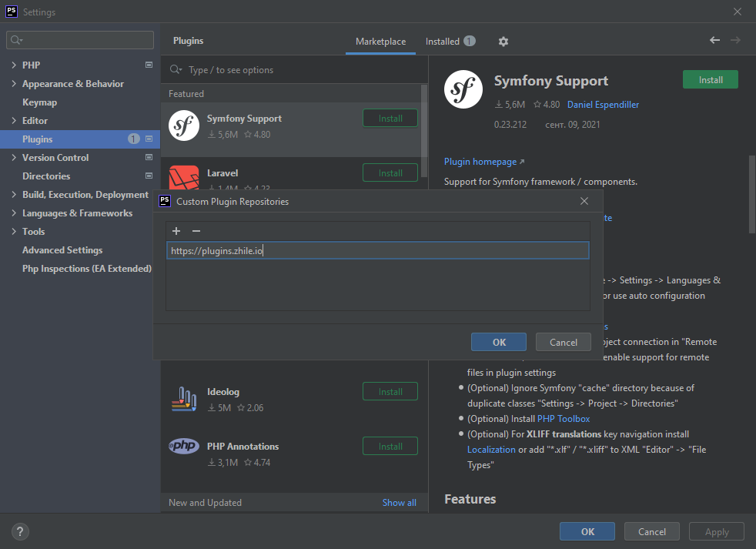Switch to the Installed tab
The height and width of the screenshot is (549, 756).
[450, 42]
